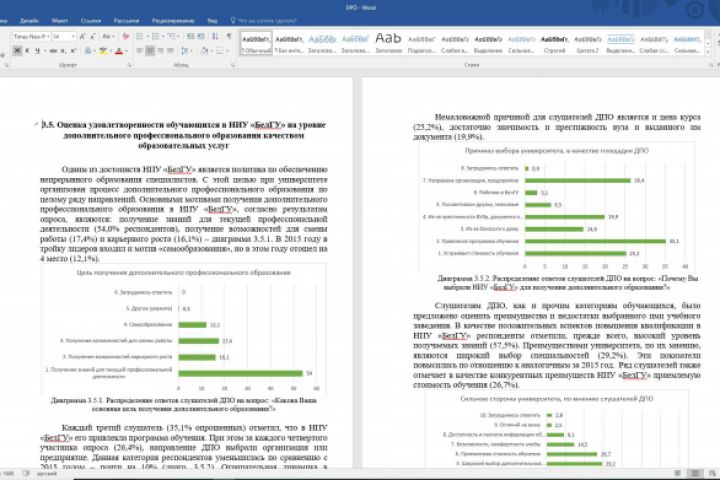The width and height of the screenshot is (720, 480).
Task: Open the Paragraph dialog launcher
Action: 233,65
